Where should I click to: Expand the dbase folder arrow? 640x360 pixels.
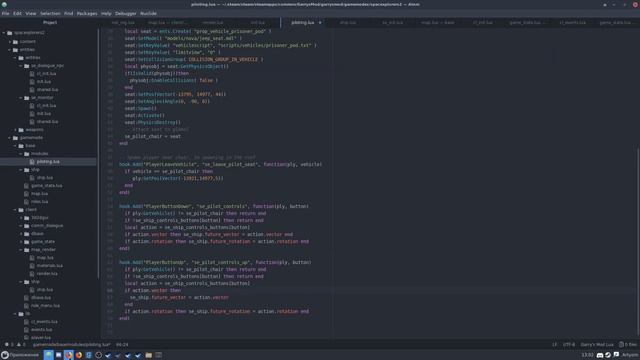click(x=21, y=233)
